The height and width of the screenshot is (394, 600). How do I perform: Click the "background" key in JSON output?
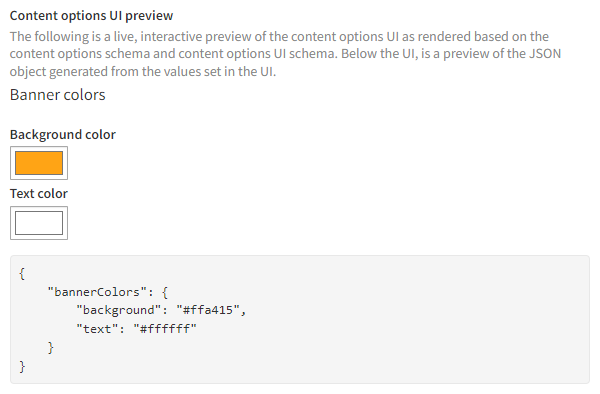click(x=119, y=310)
